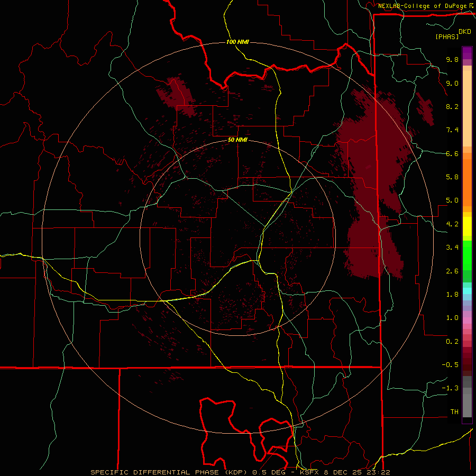Click the yellow segment of color bar
Viewport: 476px width, 476px height.
(x=467, y=226)
